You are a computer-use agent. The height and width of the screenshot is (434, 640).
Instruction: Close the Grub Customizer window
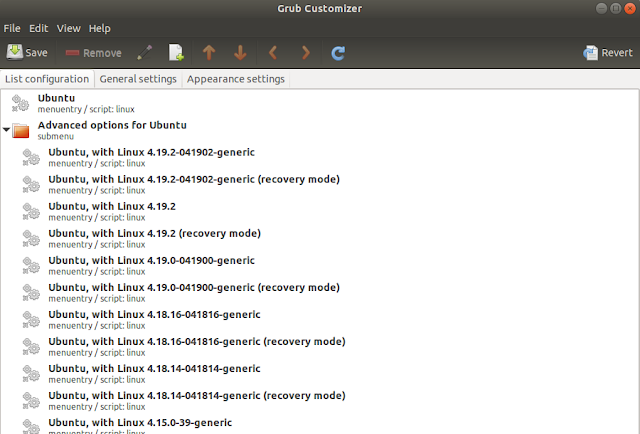(630, 8)
